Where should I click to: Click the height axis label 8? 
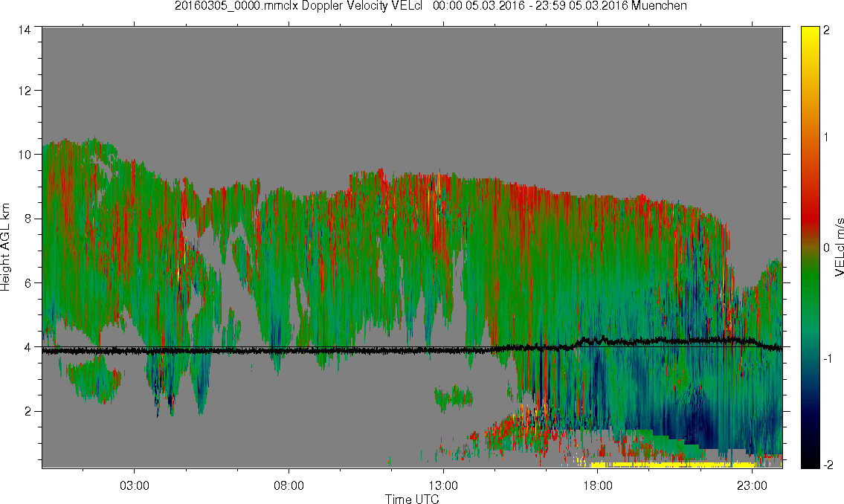[x=28, y=219]
